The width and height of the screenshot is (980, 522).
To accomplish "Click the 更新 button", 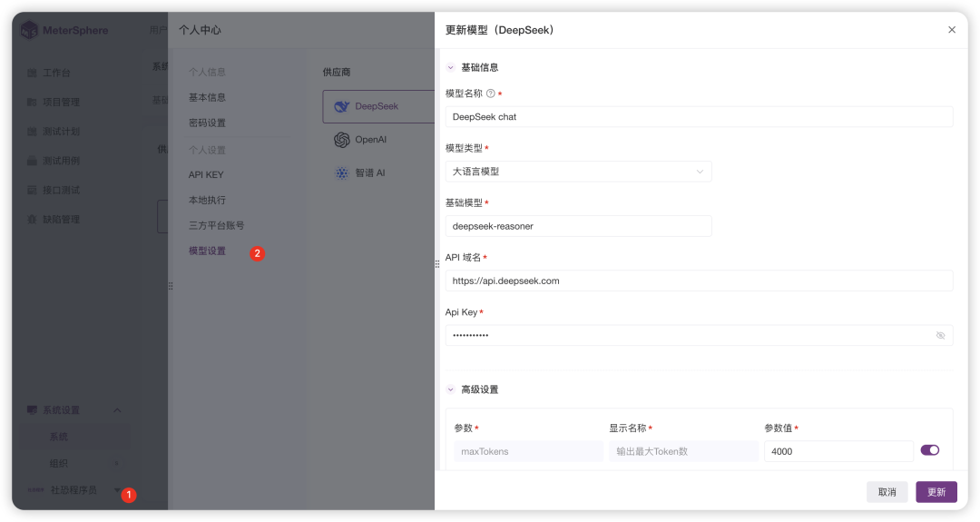I will (x=936, y=492).
